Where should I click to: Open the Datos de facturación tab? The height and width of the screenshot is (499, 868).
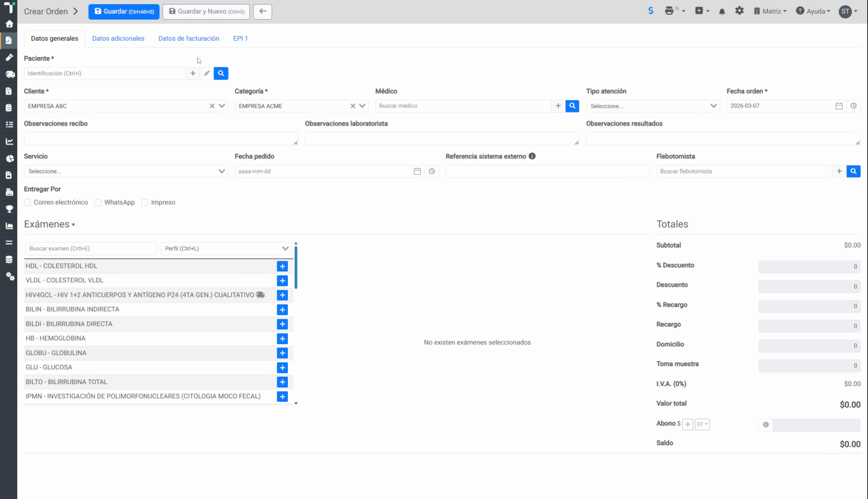[188, 38]
